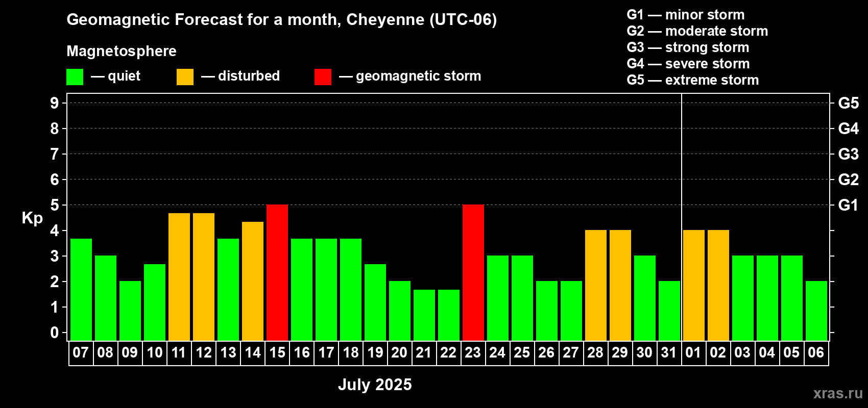Click date label 05 on the axis
This screenshot has height=408, width=868.
click(791, 352)
